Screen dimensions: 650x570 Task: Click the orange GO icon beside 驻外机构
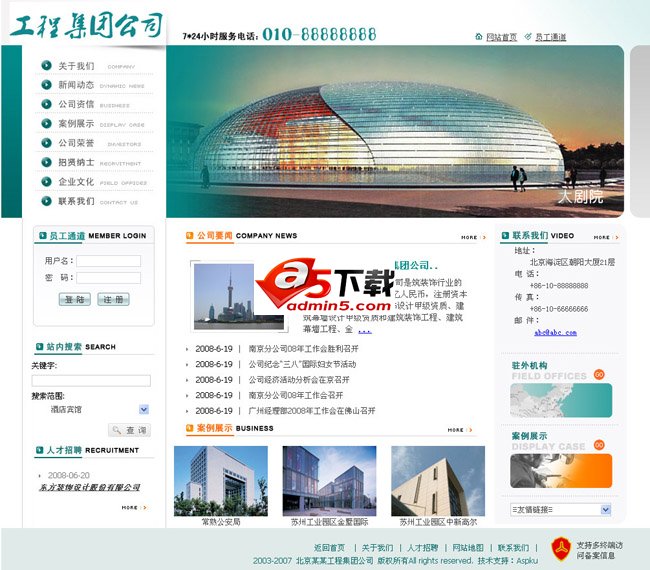[x=599, y=374]
